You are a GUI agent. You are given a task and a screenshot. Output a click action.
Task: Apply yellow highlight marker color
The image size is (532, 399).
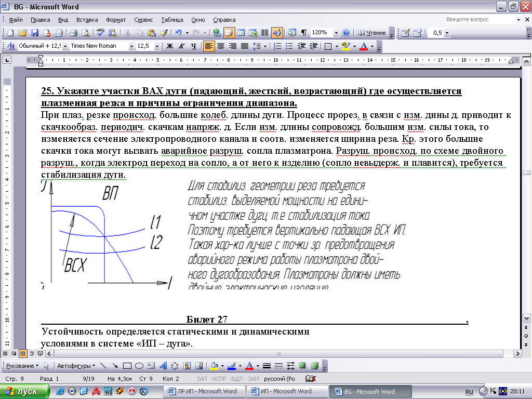345,46
